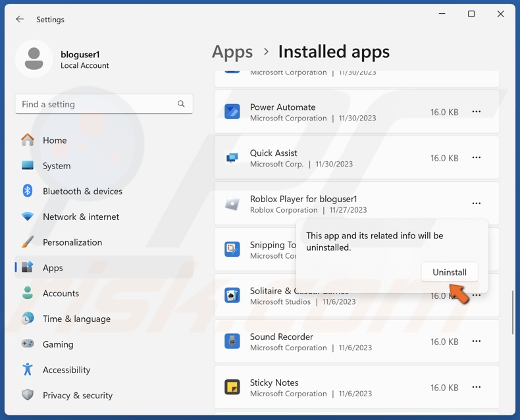Click the Time & language globe icon
Screen dimensions: 520x420
tap(28, 319)
